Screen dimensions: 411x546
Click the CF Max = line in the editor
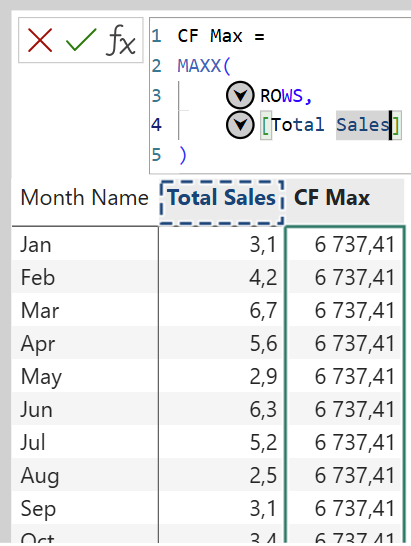pos(221,36)
